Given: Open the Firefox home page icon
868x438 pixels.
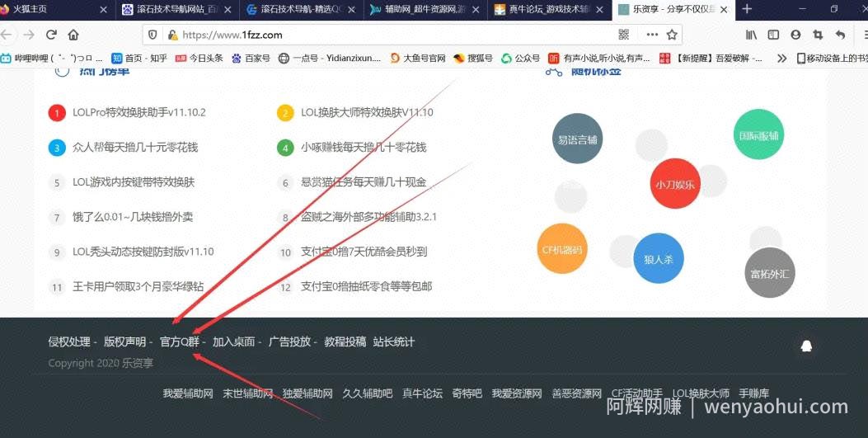Looking at the screenshot, I should (x=73, y=35).
